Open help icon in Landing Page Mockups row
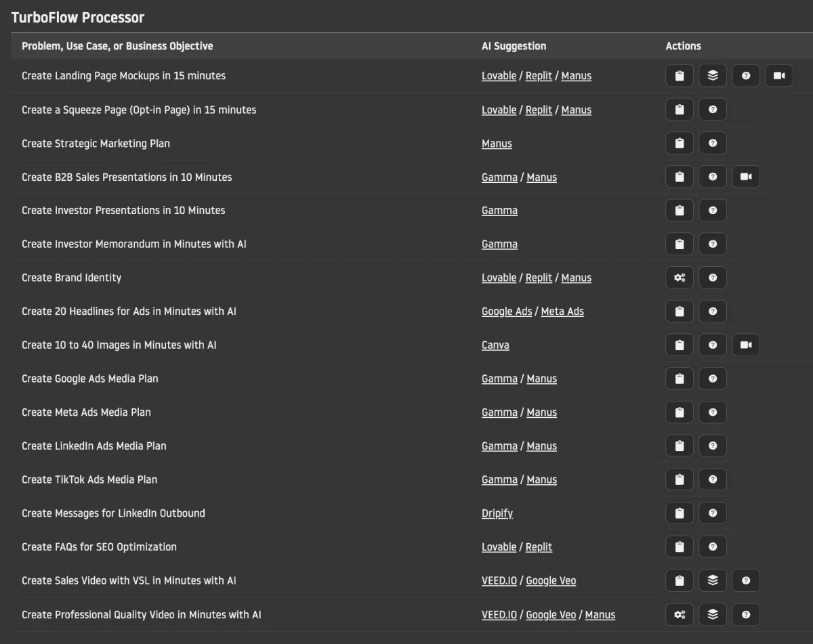This screenshot has width=813, height=644. [746, 76]
